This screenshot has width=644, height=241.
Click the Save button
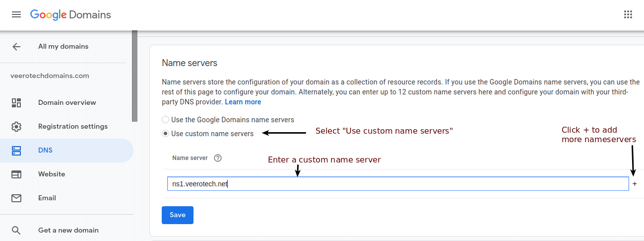coord(178,215)
